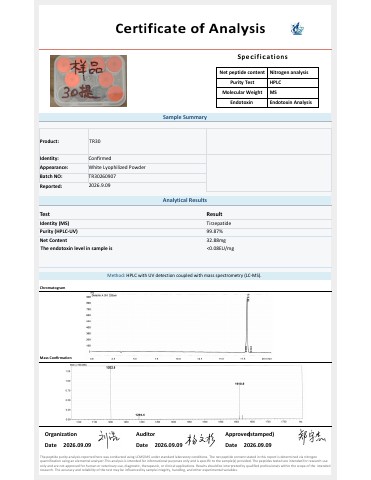
Task: Click the 'Chromatogram' label
Action: click(52, 288)
